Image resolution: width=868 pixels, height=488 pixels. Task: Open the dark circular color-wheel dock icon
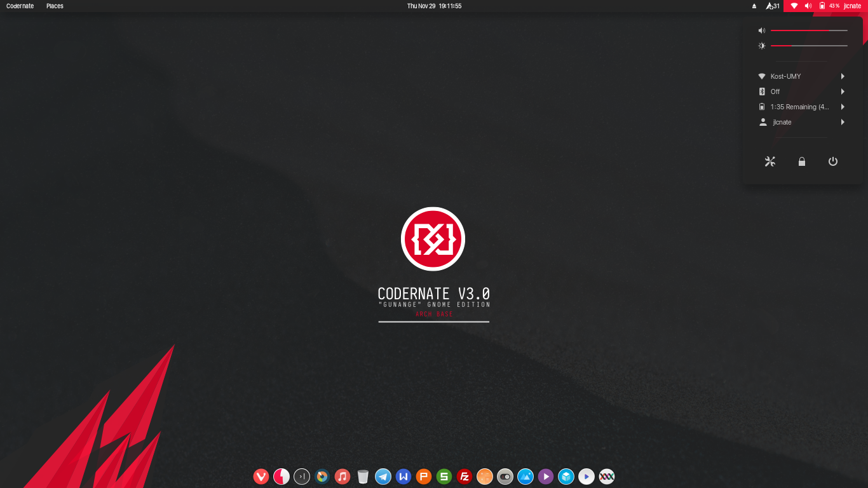(322, 477)
